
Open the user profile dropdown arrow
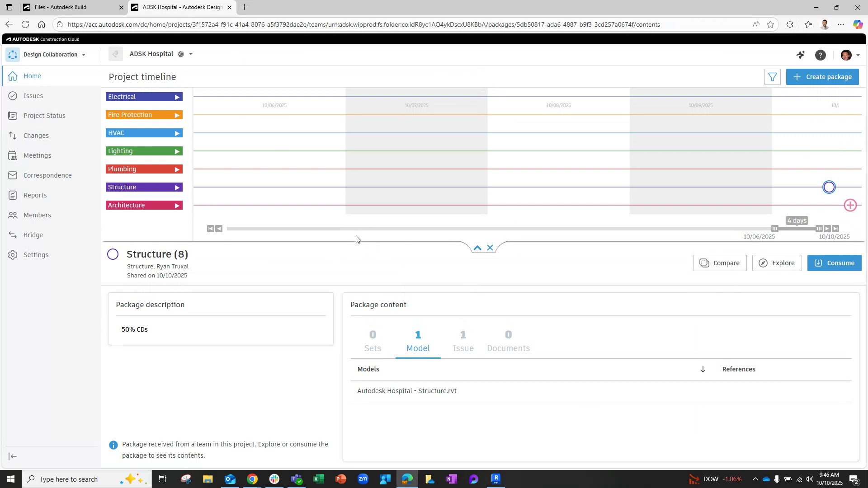(857, 55)
